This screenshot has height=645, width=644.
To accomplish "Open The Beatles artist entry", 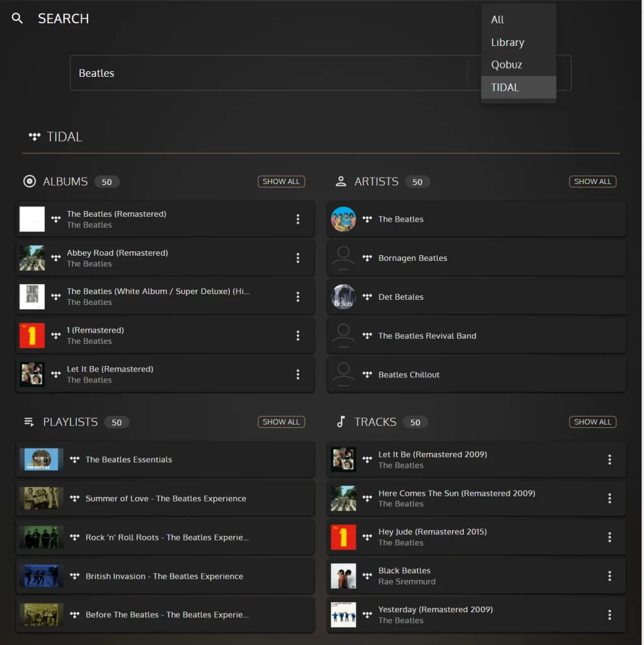I will [x=476, y=219].
